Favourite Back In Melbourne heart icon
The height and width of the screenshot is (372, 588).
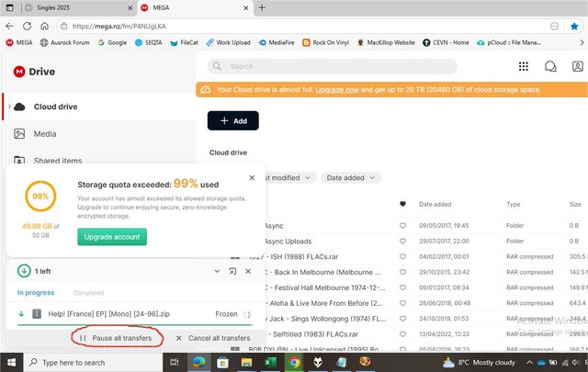click(x=402, y=272)
